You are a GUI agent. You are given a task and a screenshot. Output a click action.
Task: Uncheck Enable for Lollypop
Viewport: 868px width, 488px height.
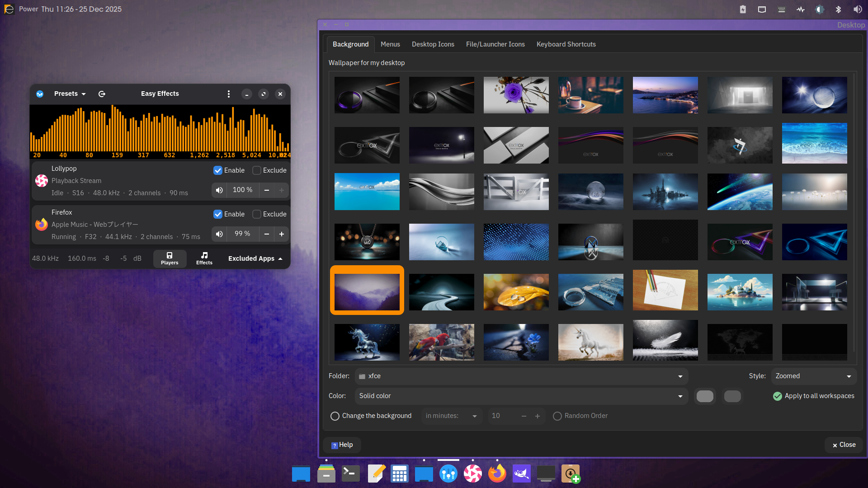coord(218,170)
